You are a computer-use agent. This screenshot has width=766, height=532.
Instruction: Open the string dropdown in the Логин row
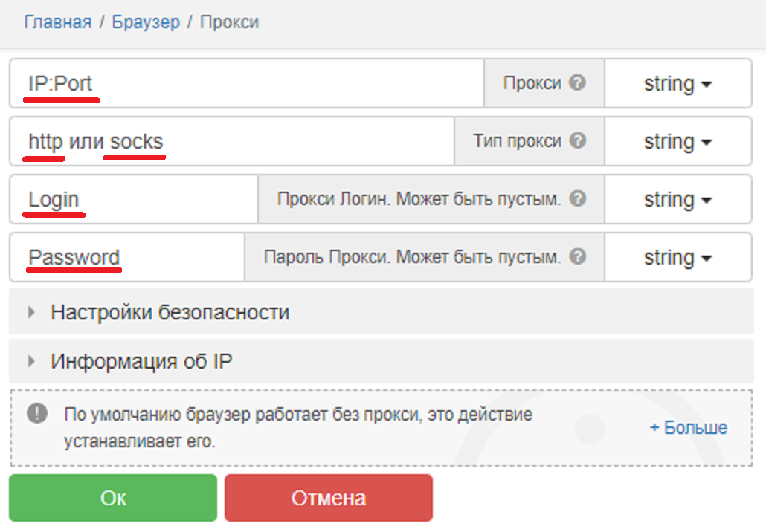678,198
